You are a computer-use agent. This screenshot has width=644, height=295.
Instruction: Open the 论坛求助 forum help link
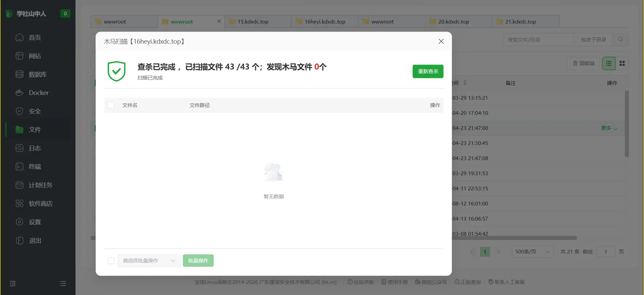(361, 282)
